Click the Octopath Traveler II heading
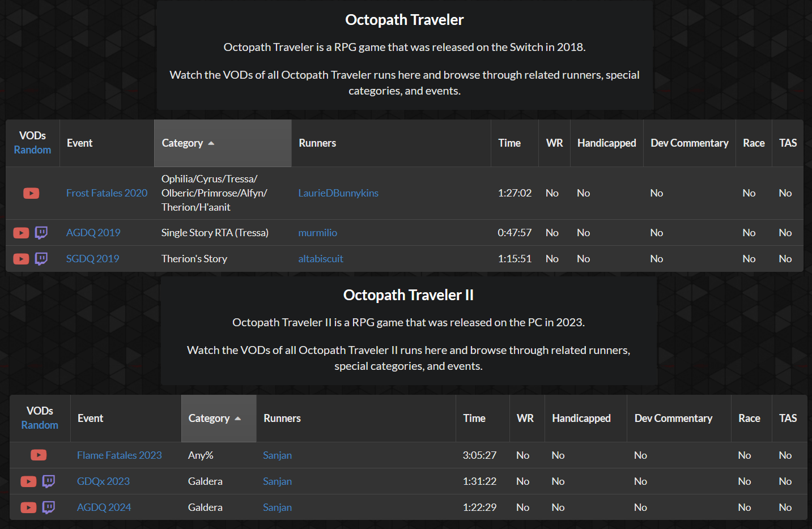This screenshot has height=529, width=812. 409,295
